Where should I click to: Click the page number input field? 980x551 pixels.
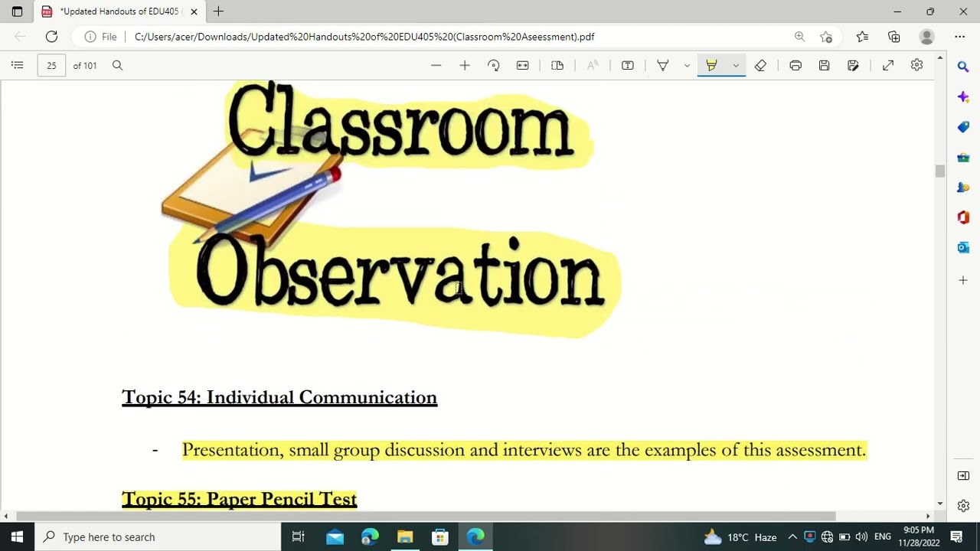click(x=51, y=65)
